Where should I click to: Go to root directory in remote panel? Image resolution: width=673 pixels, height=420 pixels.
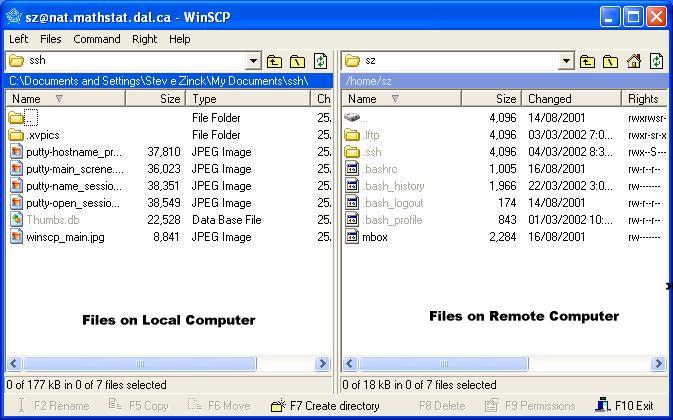point(610,61)
